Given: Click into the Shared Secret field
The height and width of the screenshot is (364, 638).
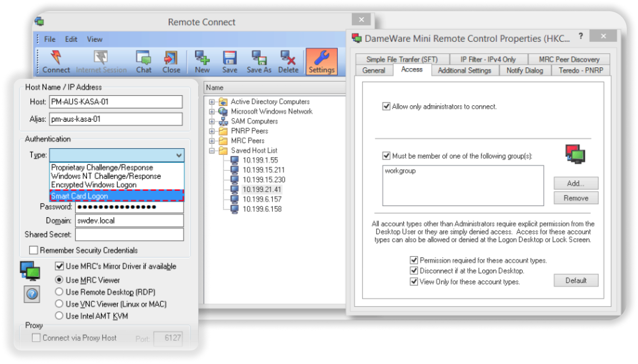Looking at the screenshot, I should 130,234.
